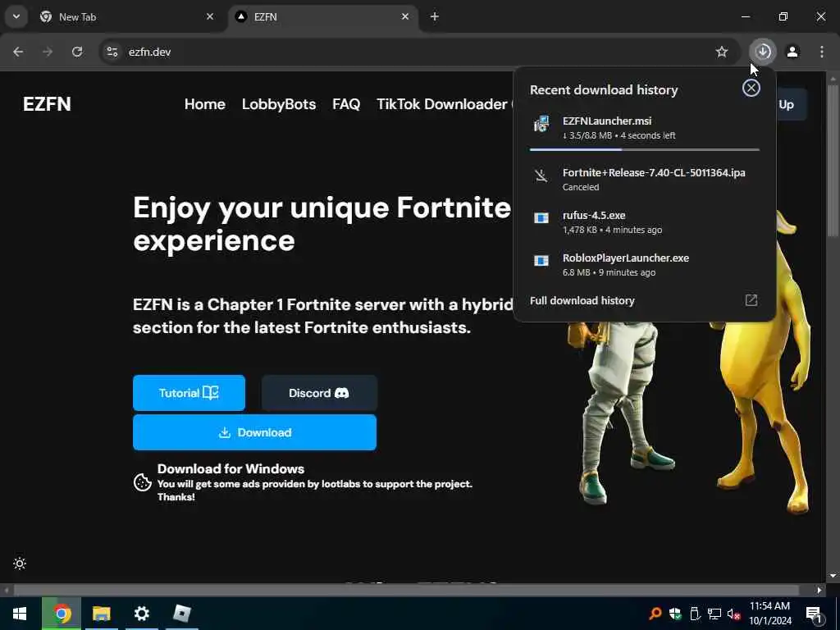Viewport: 840px width, 630px height.
Task: Switch to the EZFN browser tab
Action: 323,16
